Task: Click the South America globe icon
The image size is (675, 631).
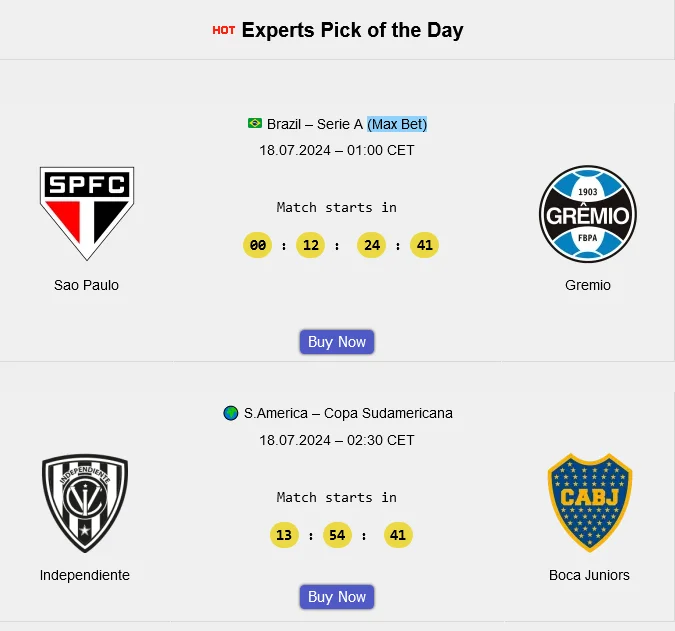Action: tap(231, 413)
